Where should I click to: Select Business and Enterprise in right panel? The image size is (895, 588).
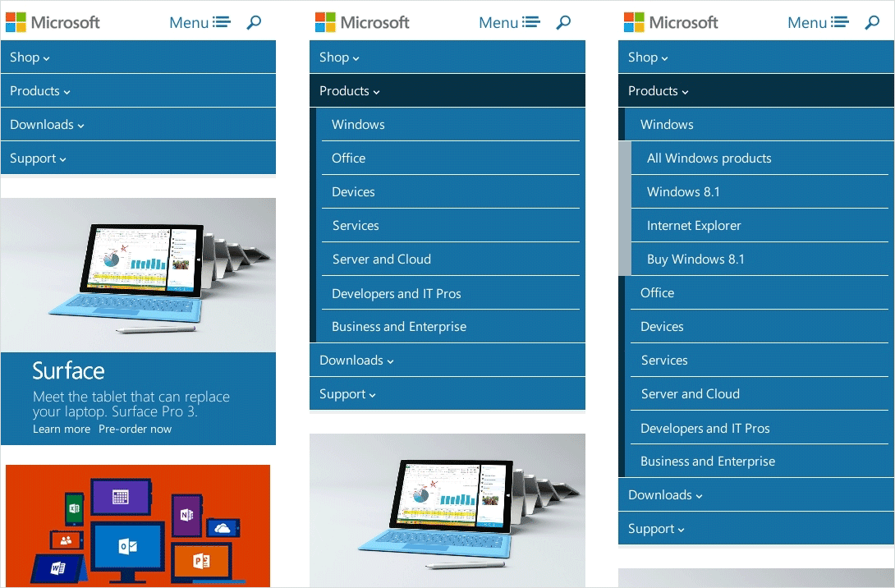(760, 462)
